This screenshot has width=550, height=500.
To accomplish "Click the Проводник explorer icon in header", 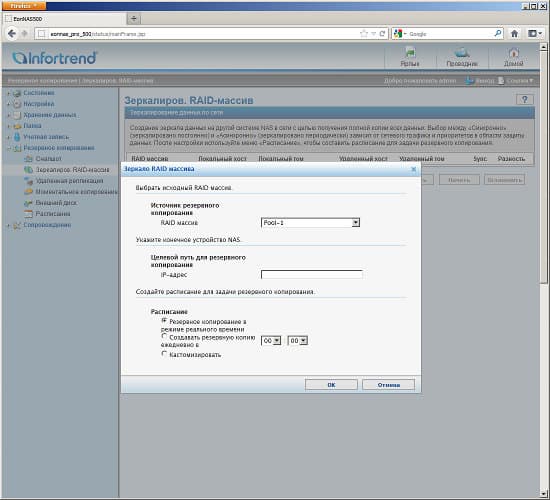I will click(462, 53).
